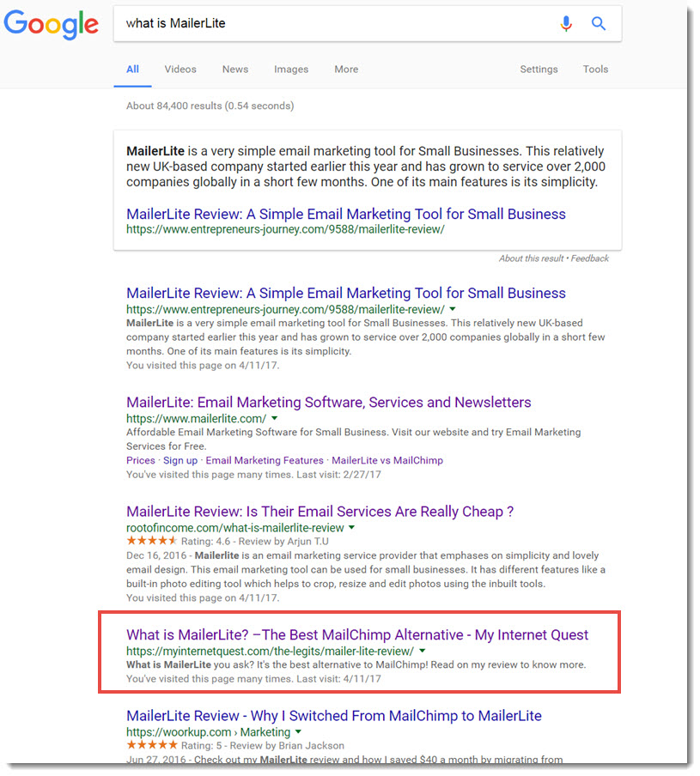The image size is (700, 776).
Task: Open 'What is MailerLite? –The Best MailChimp Alternative' result
Action: 357,635
